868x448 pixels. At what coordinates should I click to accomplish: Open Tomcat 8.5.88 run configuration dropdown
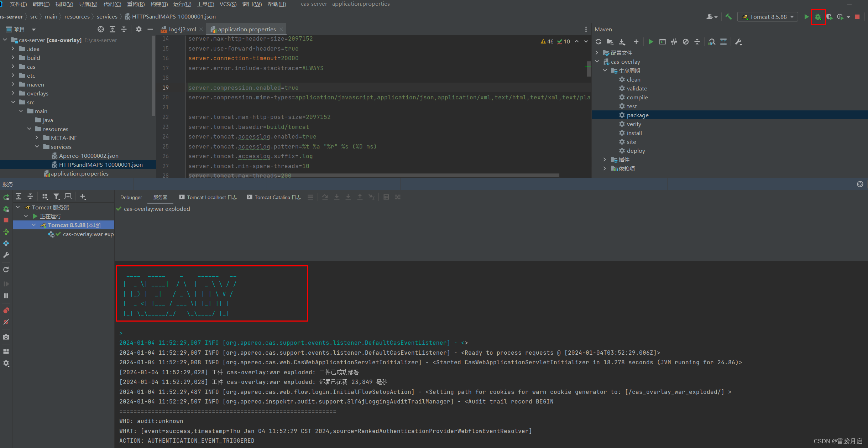768,17
